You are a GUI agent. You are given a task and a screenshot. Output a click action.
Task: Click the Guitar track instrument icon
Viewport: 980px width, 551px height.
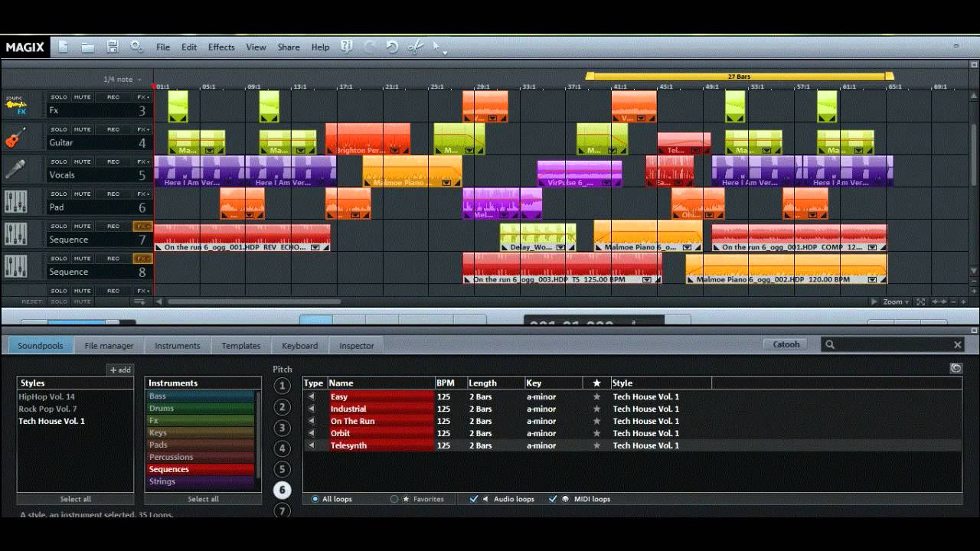pos(16,138)
